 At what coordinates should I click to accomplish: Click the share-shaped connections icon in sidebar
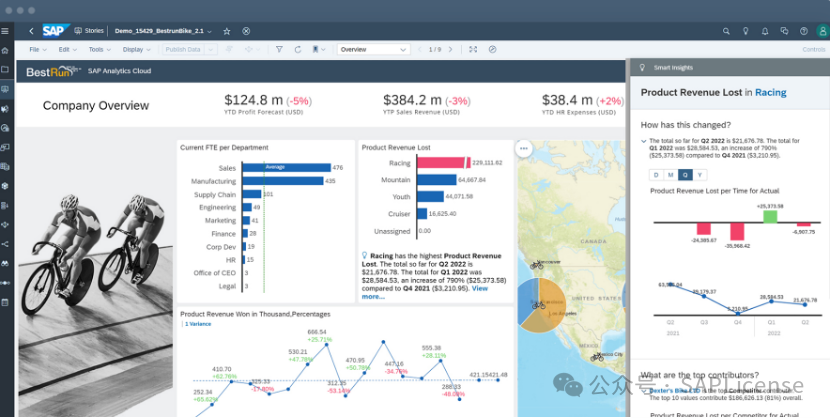click(x=5, y=244)
